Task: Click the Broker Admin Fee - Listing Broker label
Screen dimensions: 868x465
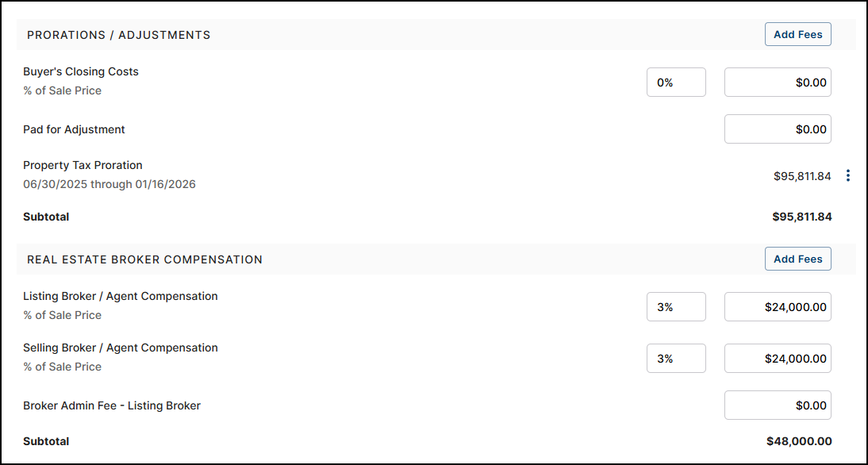Action: [112, 405]
